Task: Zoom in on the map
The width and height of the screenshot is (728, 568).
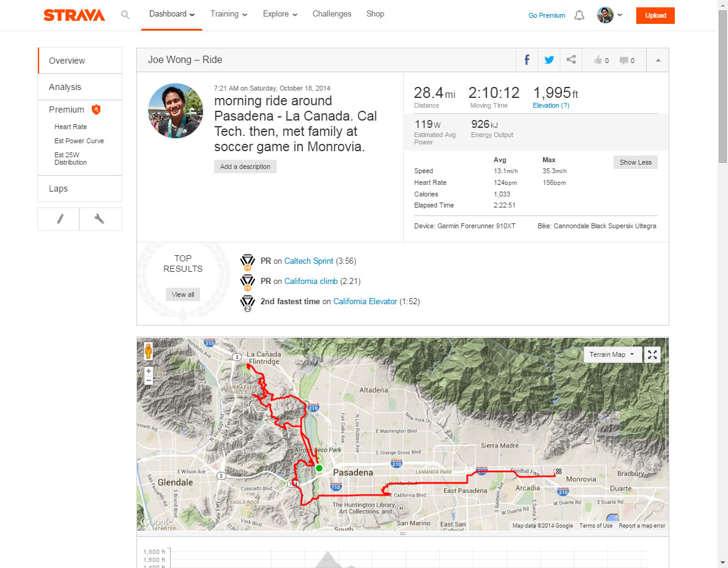Action: tap(148, 371)
